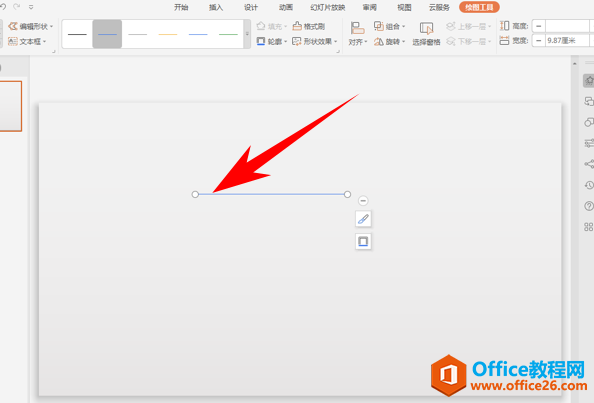The image size is (594, 403).
Task: Click the help question mark icon
Action: coord(589,206)
